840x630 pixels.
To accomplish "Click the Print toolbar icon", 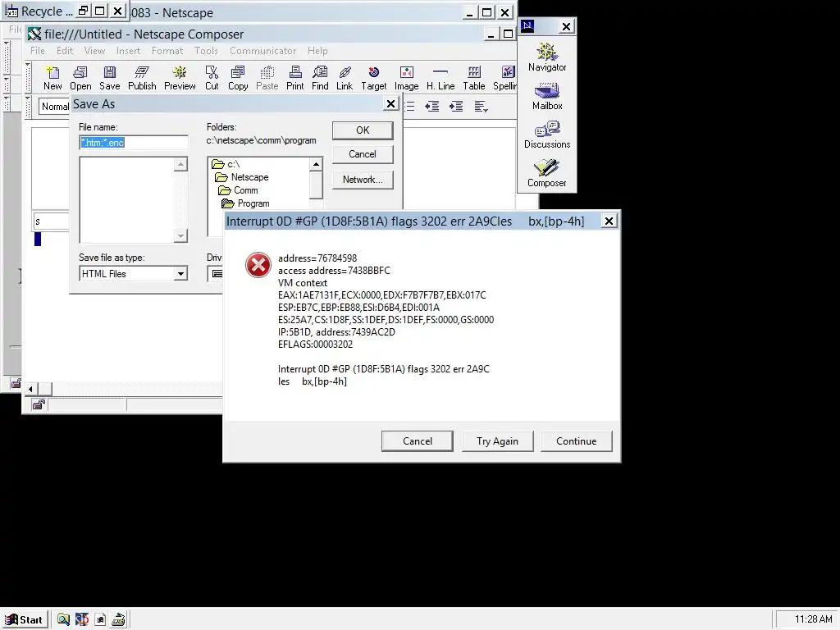I will [x=294, y=78].
